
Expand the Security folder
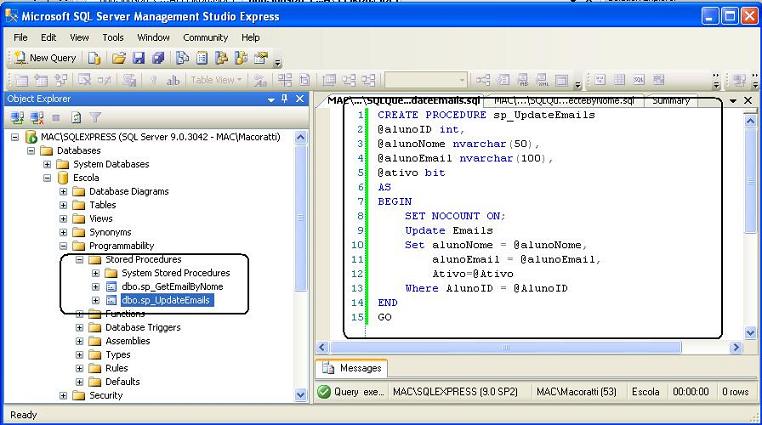coord(63,396)
